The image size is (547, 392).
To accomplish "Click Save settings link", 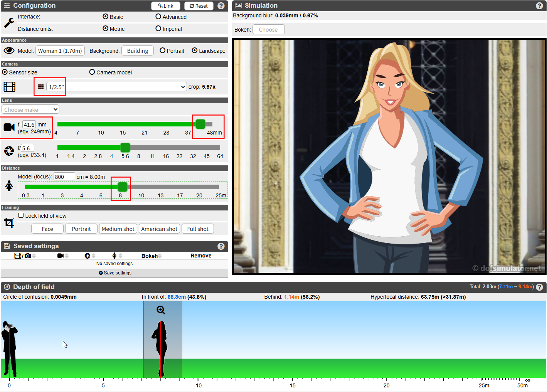I will coord(115,273).
